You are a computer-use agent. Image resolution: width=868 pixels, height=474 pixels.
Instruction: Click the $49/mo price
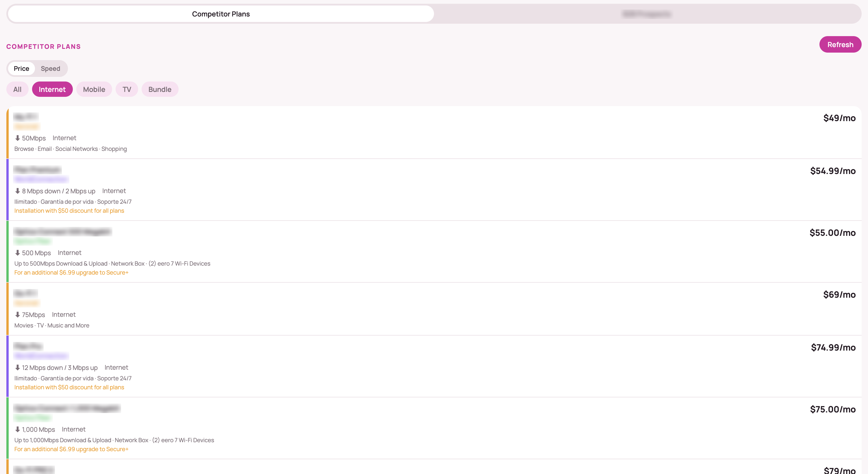pyautogui.click(x=839, y=118)
